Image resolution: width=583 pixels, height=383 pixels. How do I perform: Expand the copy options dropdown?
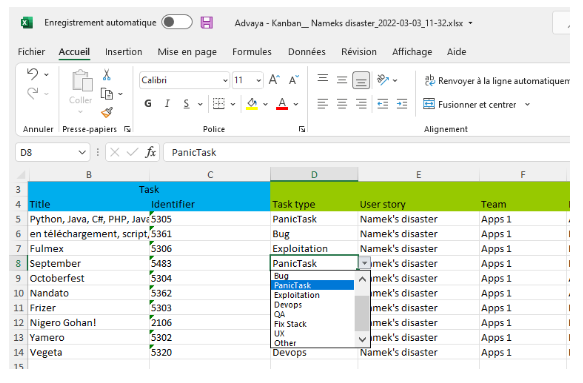click(x=120, y=94)
